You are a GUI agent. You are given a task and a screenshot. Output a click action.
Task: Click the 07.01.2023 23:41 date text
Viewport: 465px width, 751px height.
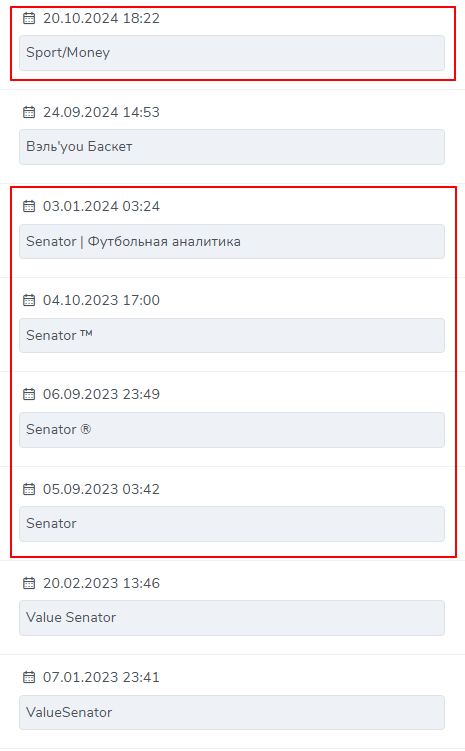coord(101,677)
